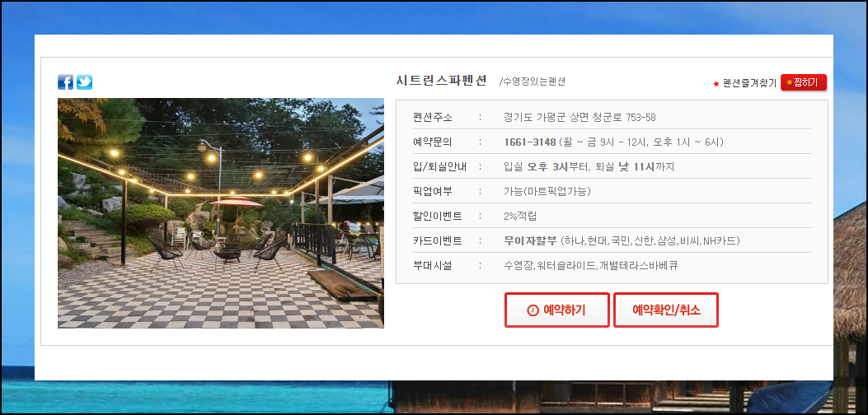Click the 카드이벤트 row label
The height and width of the screenshot is (415, 868).
(438, 240)
